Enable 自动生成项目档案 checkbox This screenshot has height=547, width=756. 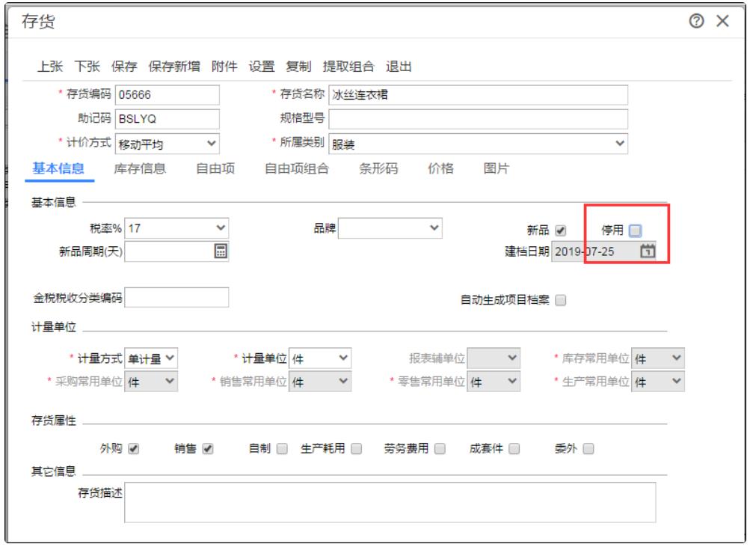(x=561, y=300)
